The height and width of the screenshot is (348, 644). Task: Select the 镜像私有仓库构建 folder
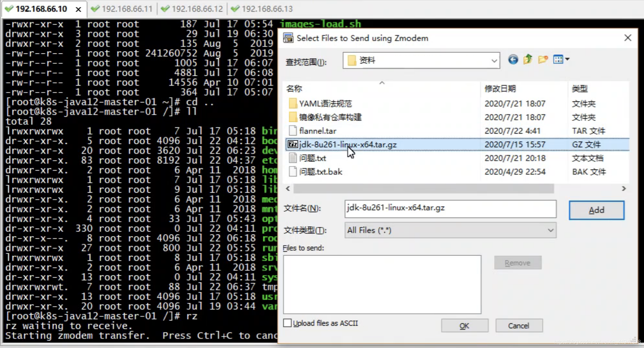tap(330, 117)
